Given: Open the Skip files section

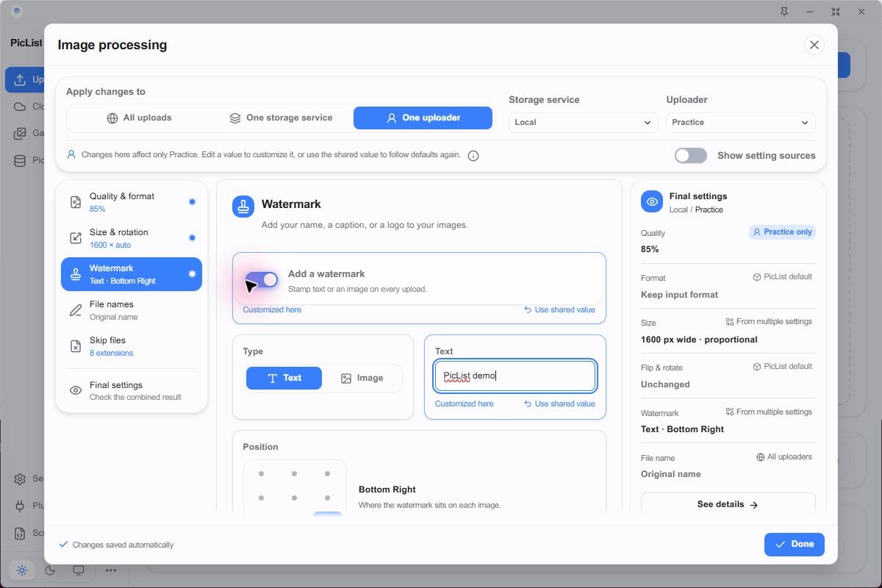Looking at the screenshot, I should point(132,346).
